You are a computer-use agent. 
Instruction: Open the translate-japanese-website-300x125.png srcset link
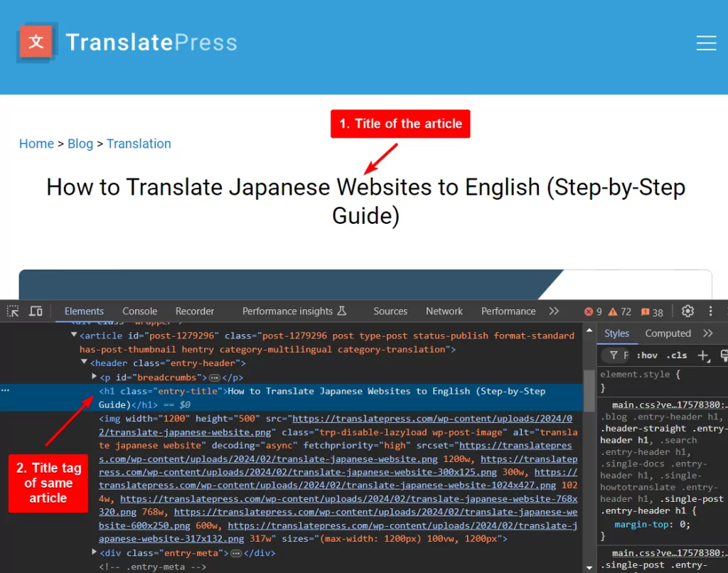point(338,465)
